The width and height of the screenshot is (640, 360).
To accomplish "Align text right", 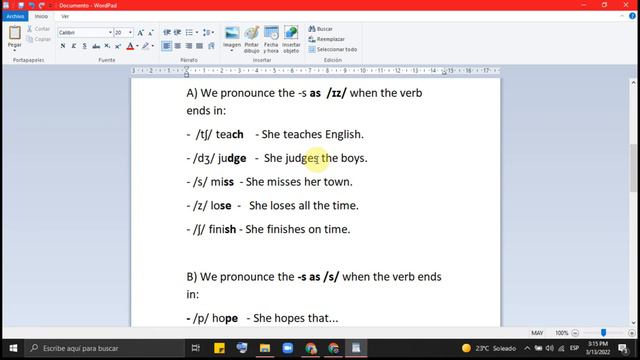I will coord(189,46).
